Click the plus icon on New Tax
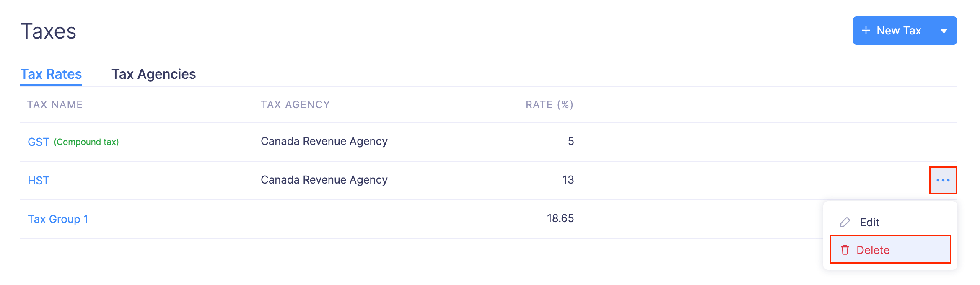The image size is (980, 285). coord(866,31)
